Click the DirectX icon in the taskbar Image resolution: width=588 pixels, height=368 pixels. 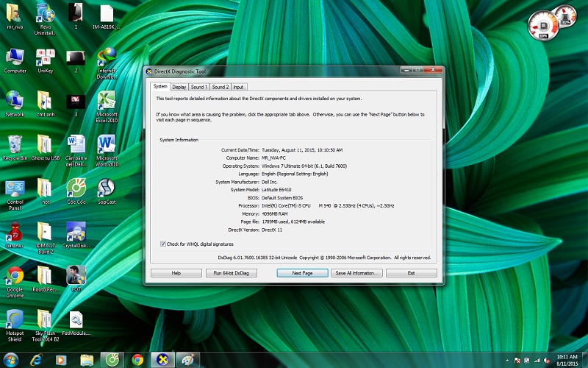pos(162,359)
